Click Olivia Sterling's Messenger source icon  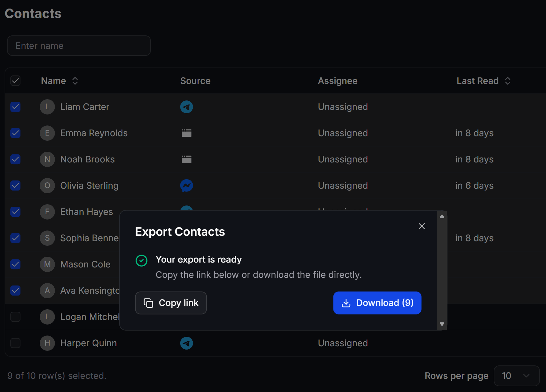tap(186, 186)
